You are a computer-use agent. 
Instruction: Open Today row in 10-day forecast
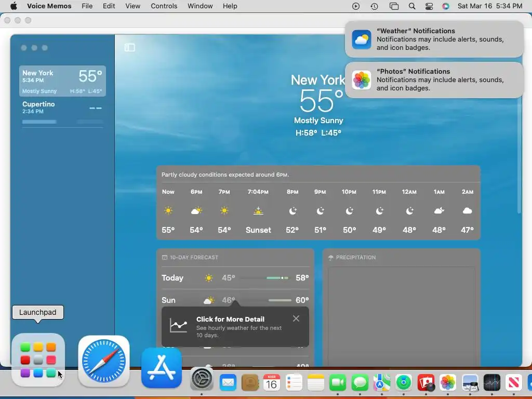[235, 278]
